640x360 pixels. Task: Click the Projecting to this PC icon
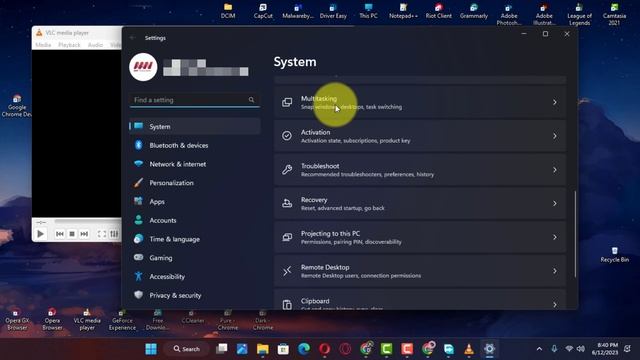point(287,237)
